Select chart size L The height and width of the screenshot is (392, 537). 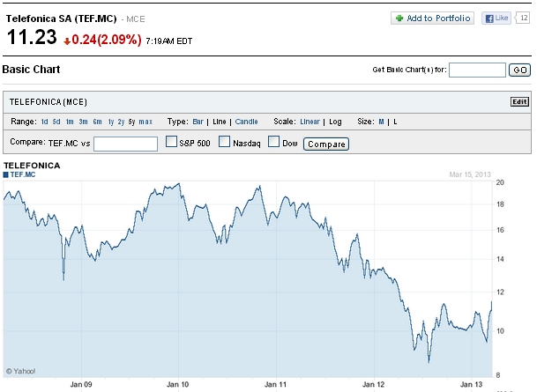point(395,122)
